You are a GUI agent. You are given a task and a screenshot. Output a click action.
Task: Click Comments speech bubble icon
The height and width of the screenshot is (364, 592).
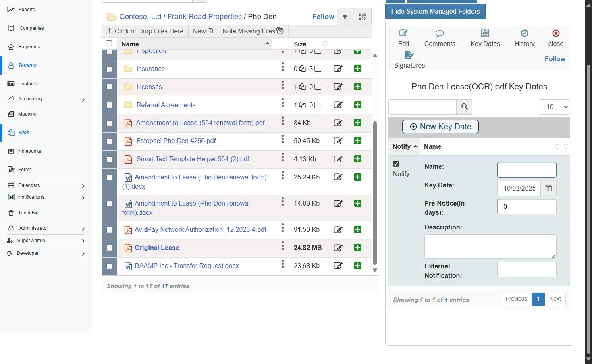(x=440, y=33)
